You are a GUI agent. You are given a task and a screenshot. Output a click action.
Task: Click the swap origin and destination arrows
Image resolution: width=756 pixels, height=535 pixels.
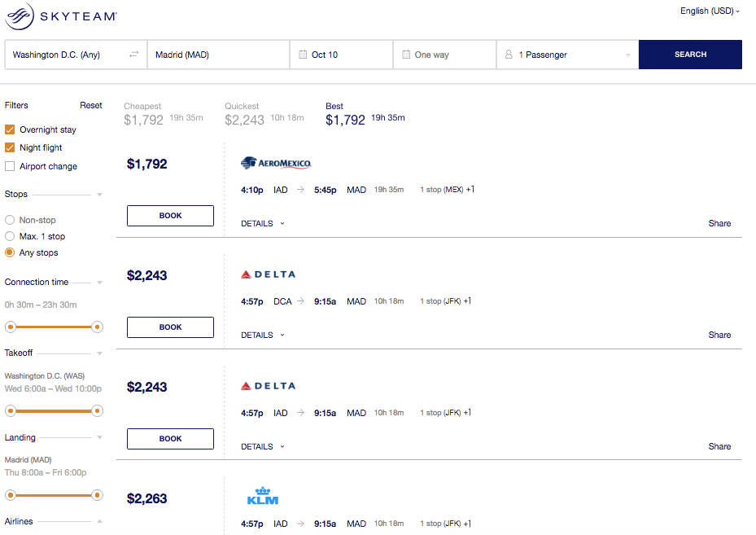135,54
